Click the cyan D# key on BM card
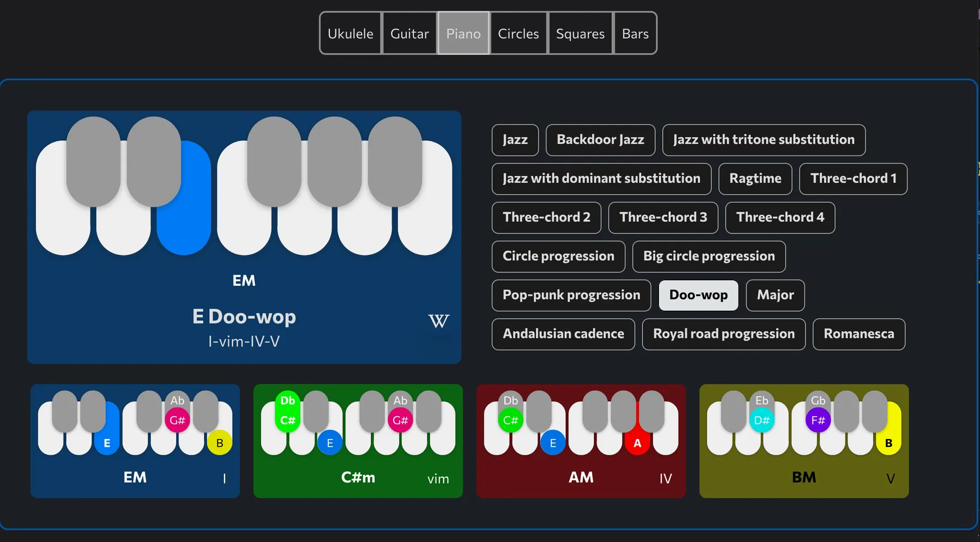This screenshot has width=980, height=542. coord(762,420)
